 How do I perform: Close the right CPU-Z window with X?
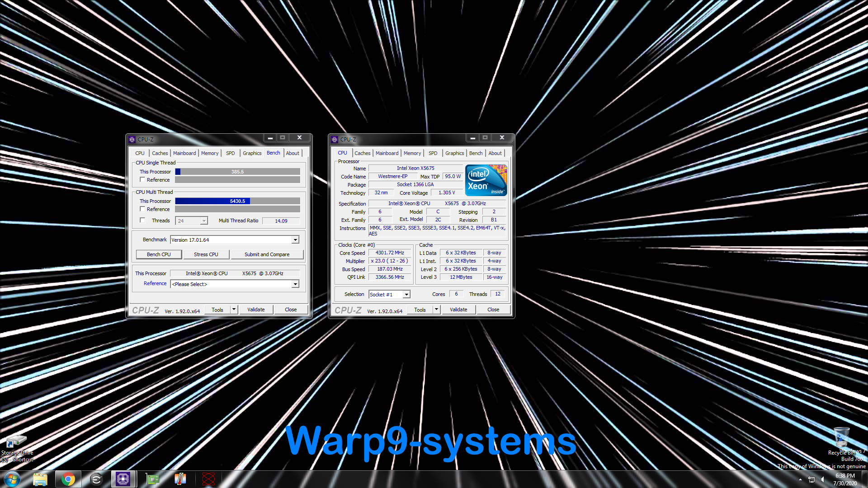click(502, 138)
